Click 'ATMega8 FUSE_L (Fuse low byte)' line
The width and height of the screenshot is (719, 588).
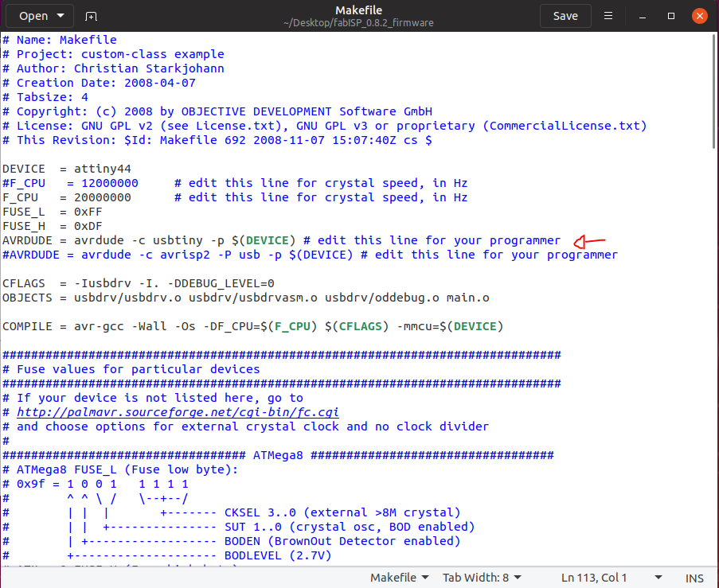[120, 469]
